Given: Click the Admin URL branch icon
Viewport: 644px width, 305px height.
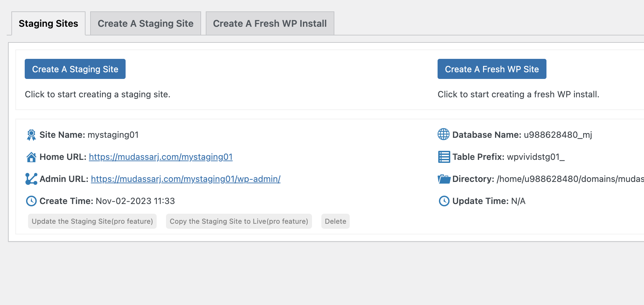Looking at the screenshot, I should point(31,179).
